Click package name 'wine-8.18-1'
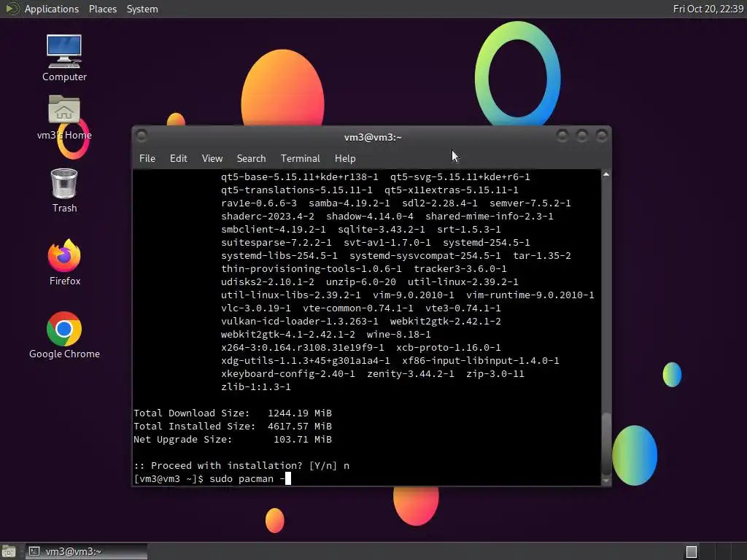Screen dimensions: 747x560 pyautogui.click(x=399, y=334)
